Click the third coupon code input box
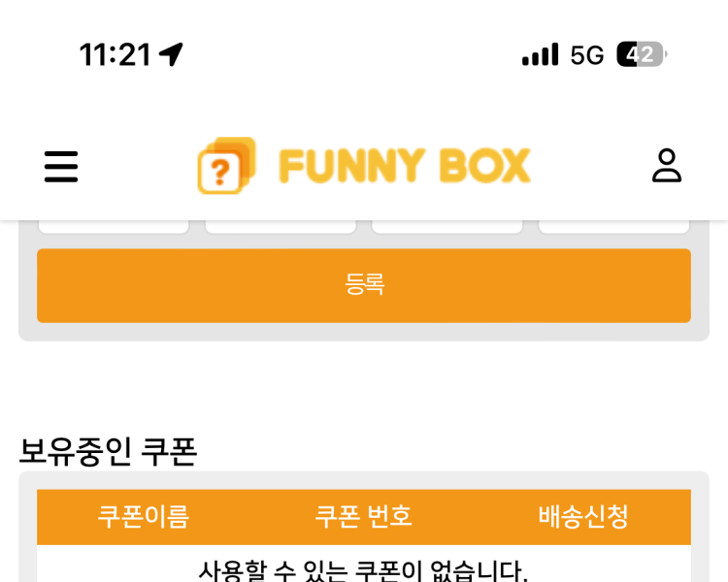Image resolution: width=728 pixels, height=582 pixels. click(447, 226)
